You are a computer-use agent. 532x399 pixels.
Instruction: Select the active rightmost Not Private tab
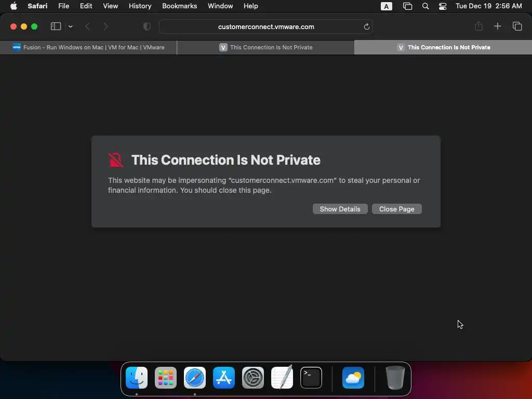coord(443,47)
